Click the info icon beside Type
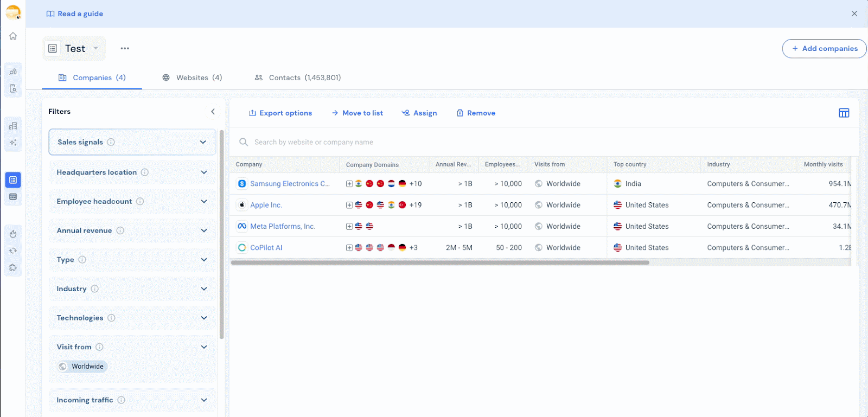 click(x=82, y=260)
